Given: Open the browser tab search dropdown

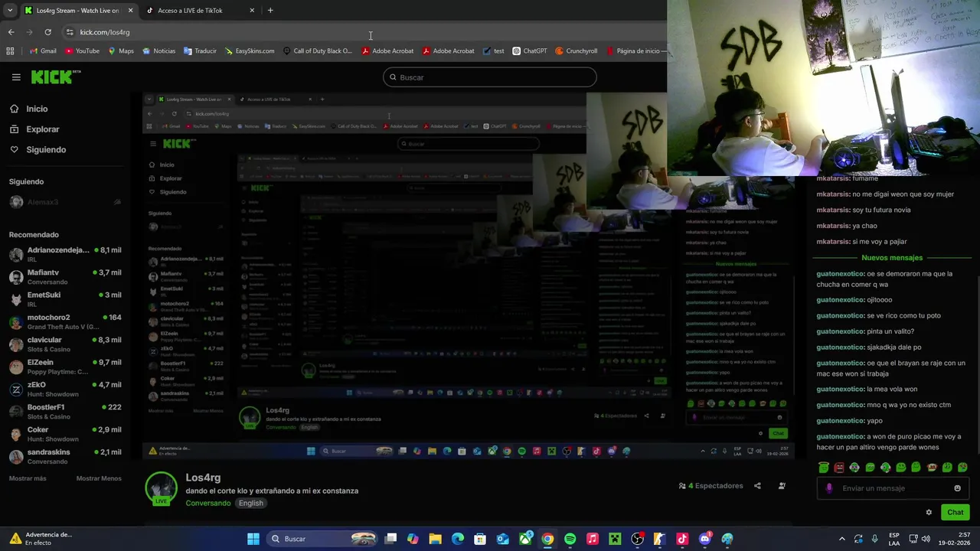Looking at the screenshot, I should [x=10, y=11].
